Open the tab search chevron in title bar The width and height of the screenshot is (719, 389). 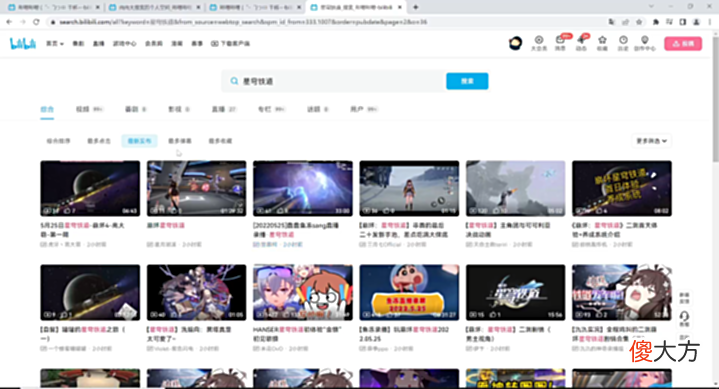pyautogui.click(x=651, y=6)
